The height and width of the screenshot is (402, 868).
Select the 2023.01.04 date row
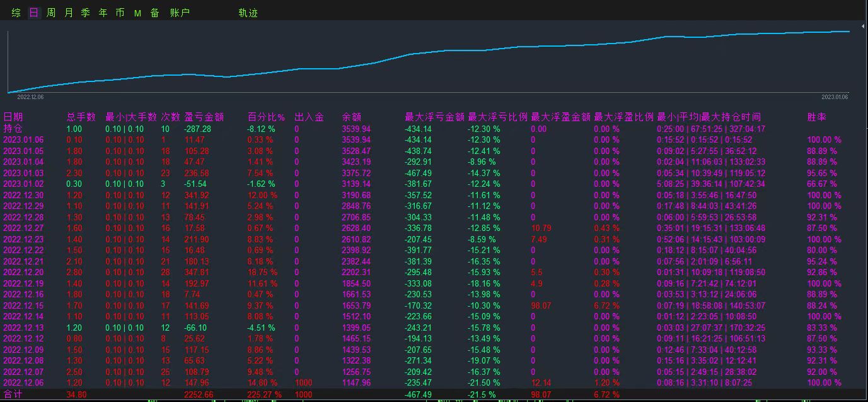point(23,162)
